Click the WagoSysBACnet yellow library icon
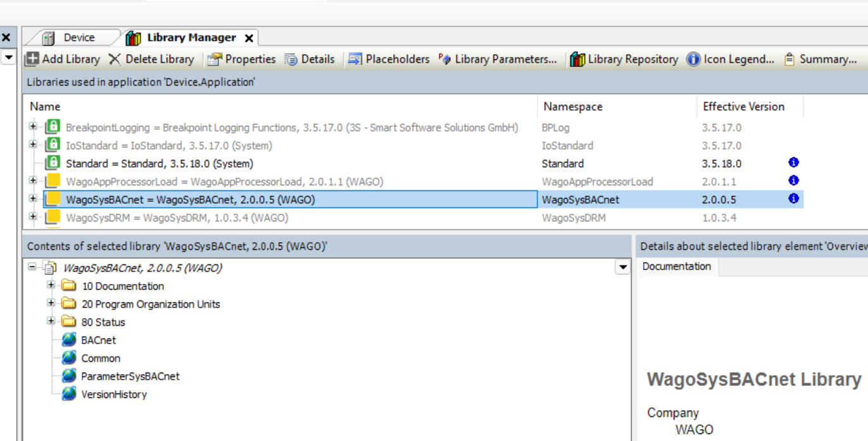 click(53, 199)
